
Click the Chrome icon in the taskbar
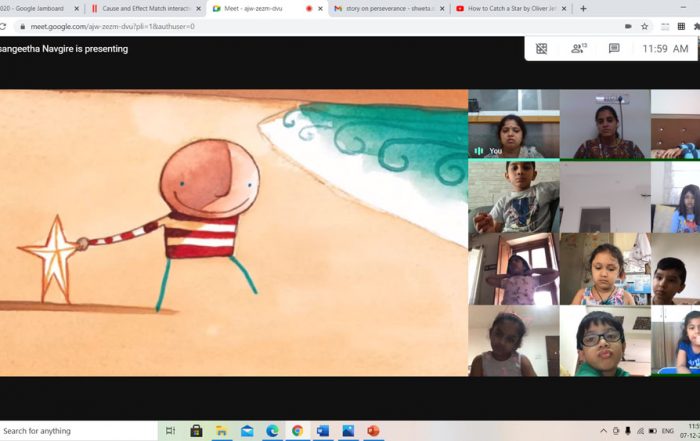coord(297,431)
